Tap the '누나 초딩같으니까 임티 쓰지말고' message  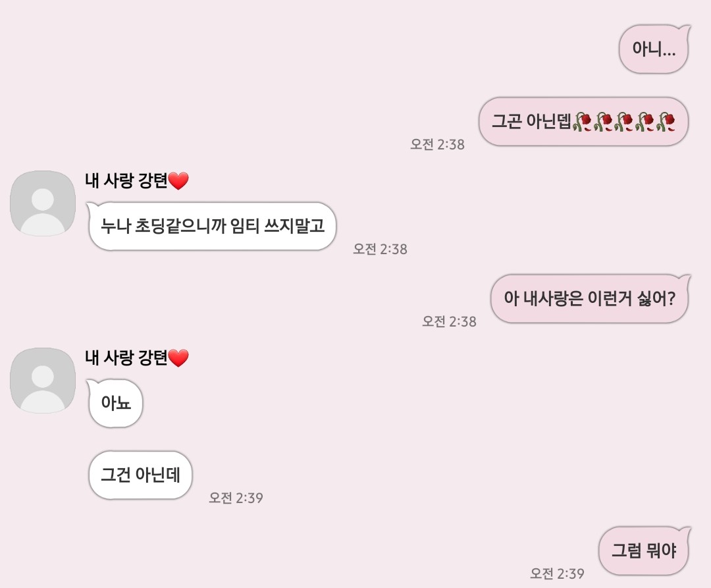[212, 226]
